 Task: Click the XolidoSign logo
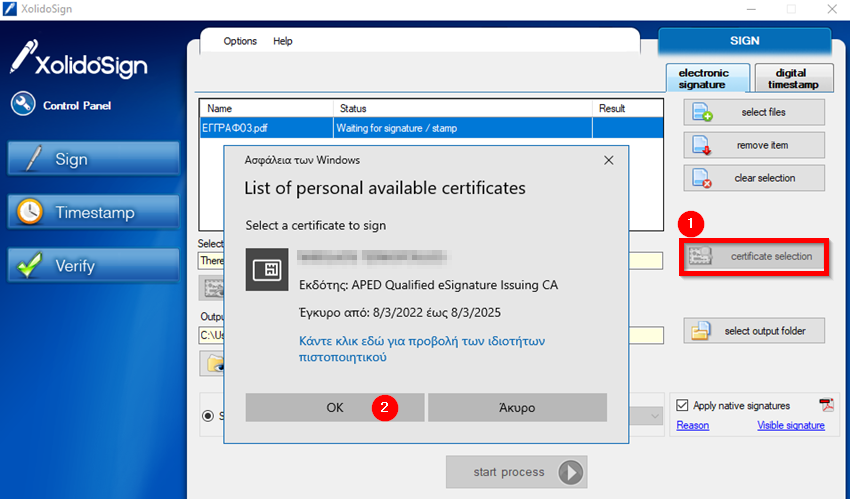[79, 59]
